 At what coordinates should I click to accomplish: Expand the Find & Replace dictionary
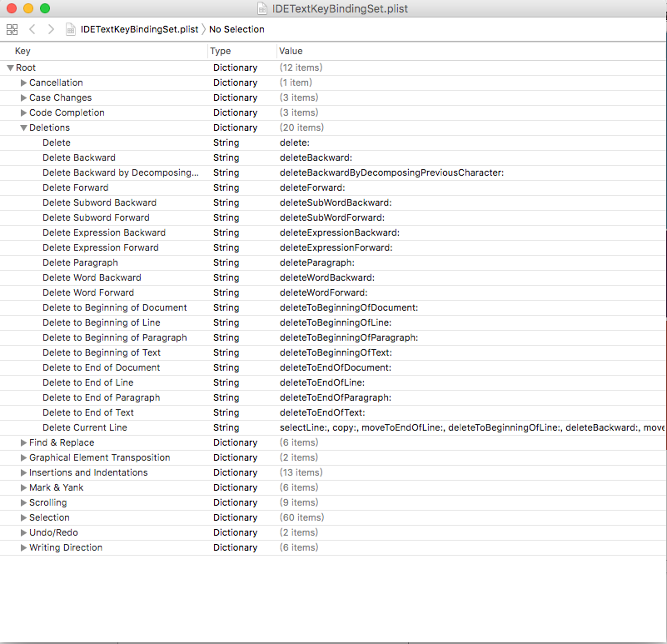pyautogui.click(x=23, y=442)
